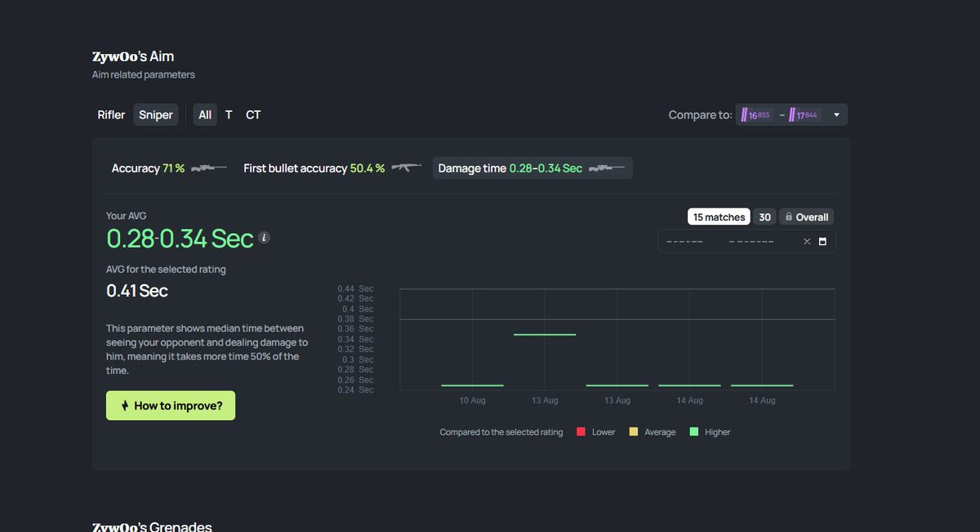Open the First bullet accuracy 50.4 % tab
The height and width of the screenshot is (532, 980).
[332, 168]
